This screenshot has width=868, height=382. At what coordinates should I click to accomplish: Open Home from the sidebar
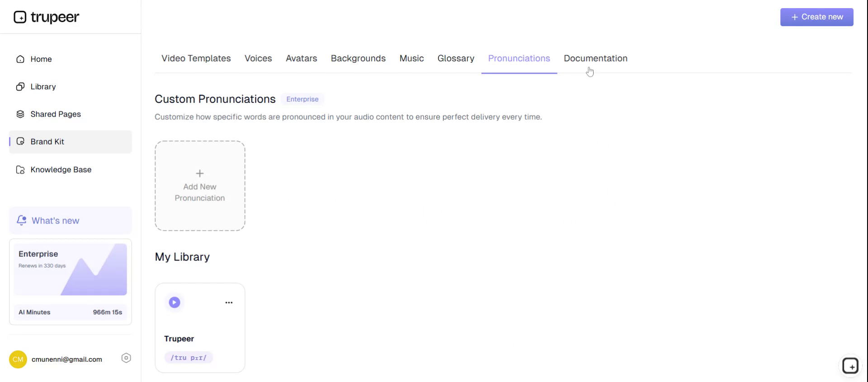tap(41, 59)
